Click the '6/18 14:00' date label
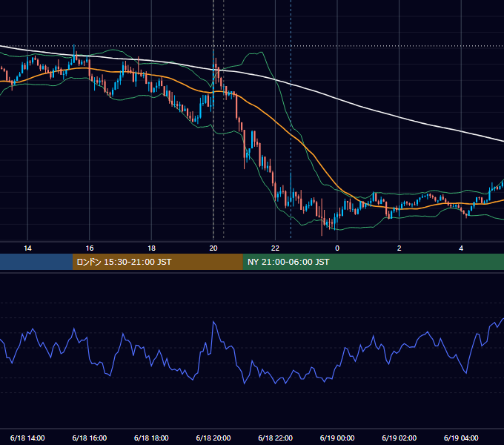Screen dimensions: 504x445 point(27,438)
